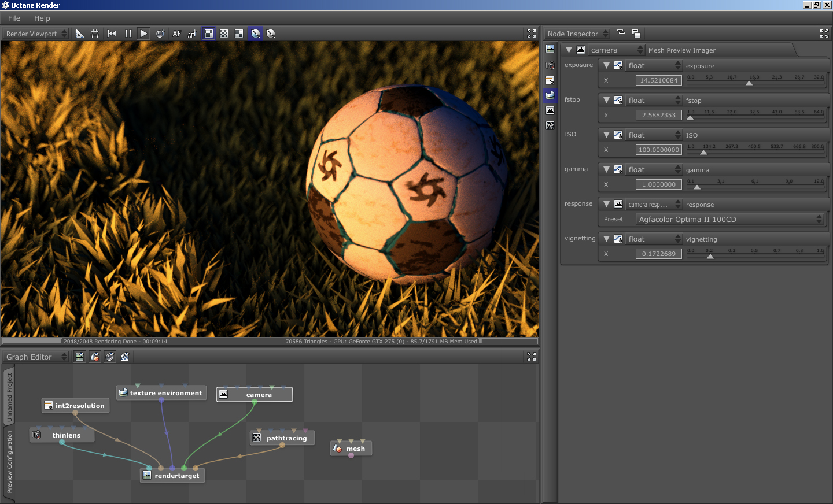Viewport: 833px width, 504px height.
Task: Toggle the highlighted sphere render mode button
Action: [256, 34]
